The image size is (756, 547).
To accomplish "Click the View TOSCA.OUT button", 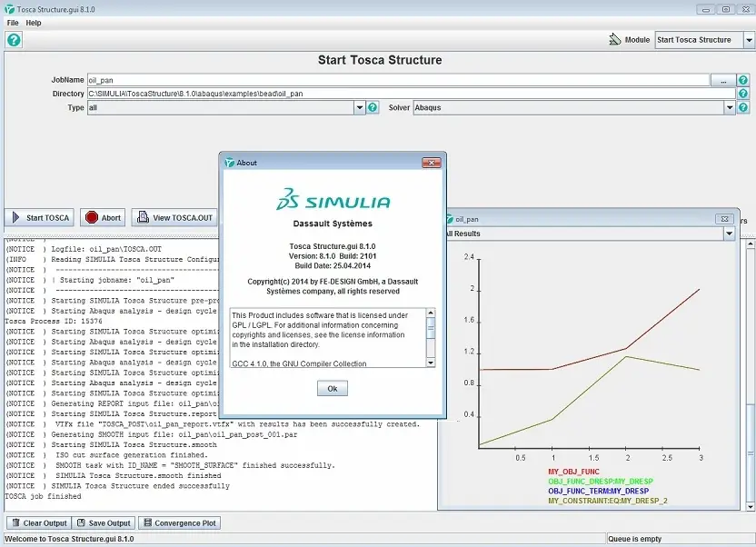I will click(174, 218).
